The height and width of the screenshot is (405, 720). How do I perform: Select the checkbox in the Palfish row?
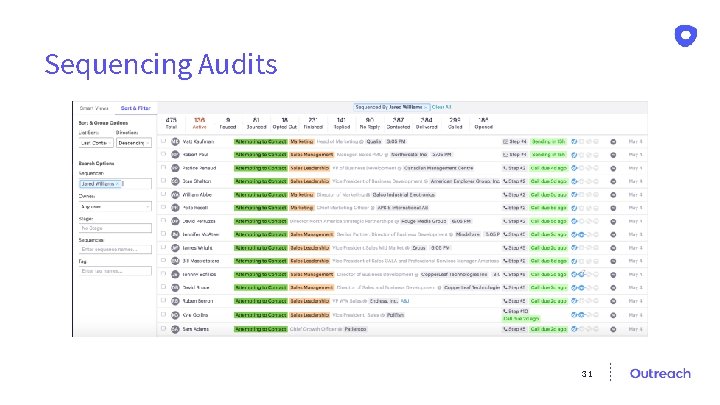coord(163,315)
